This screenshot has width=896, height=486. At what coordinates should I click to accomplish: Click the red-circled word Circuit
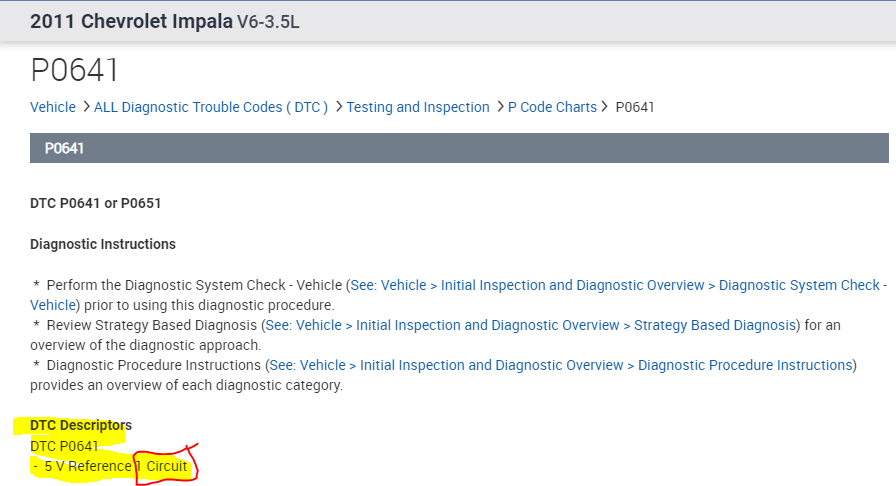click(x=167, y=466)
